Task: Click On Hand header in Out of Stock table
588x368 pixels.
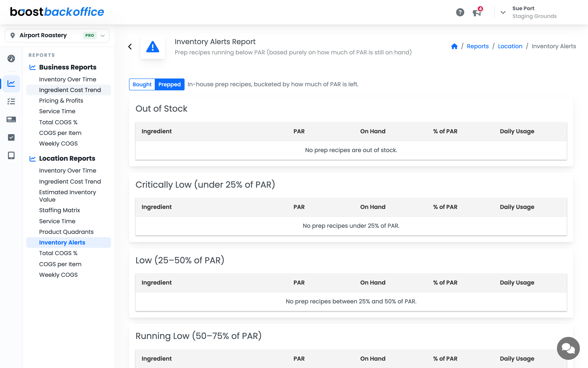Action: (x=373, y=131)
